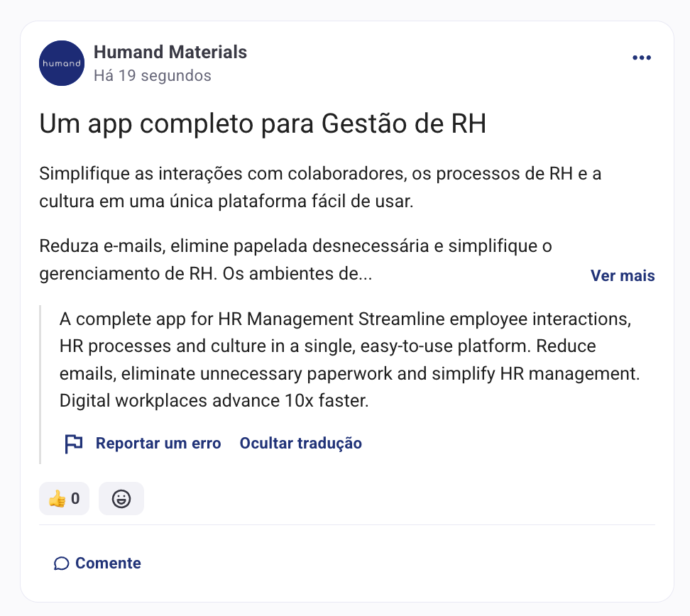The height and width of the screenshot is (616, 690).
Task: Click the vertical quote bar beside translation
Action: [x=40, y=384]
